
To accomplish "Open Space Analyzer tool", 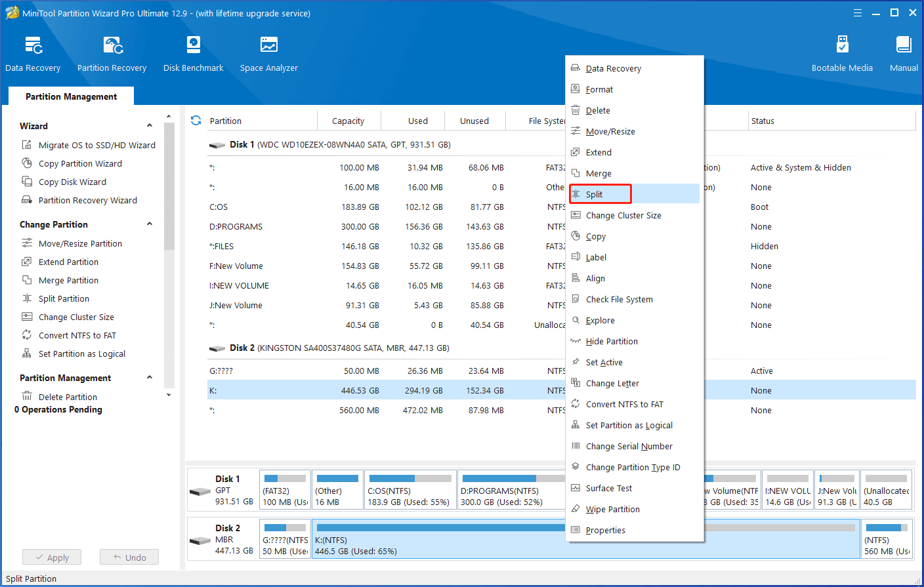I will pos(268,54).
